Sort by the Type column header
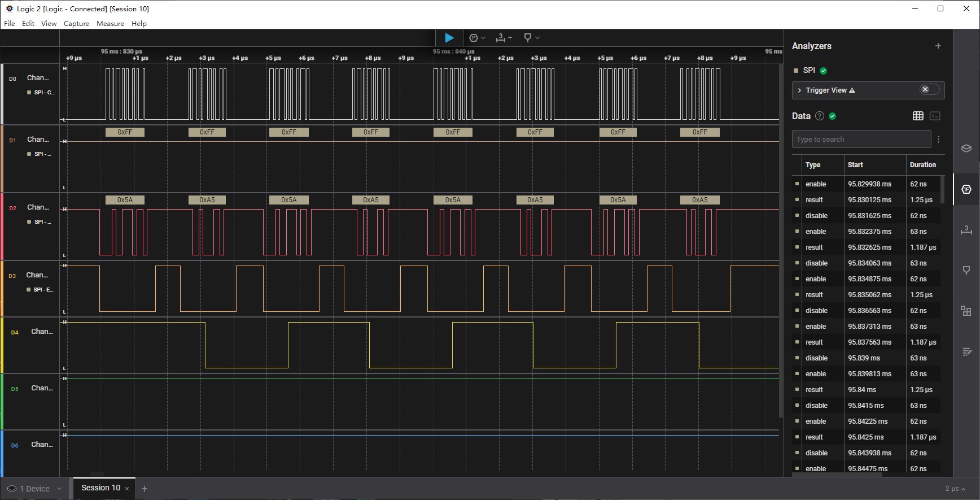980x500 pixels. 813,165
